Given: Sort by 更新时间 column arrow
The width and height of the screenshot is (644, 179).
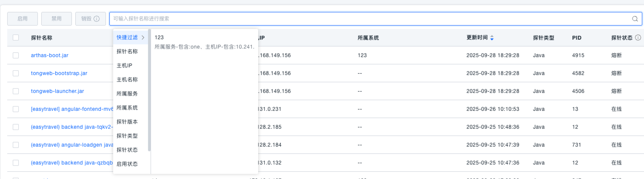Looking at the screenshot, I should (492, 38).
